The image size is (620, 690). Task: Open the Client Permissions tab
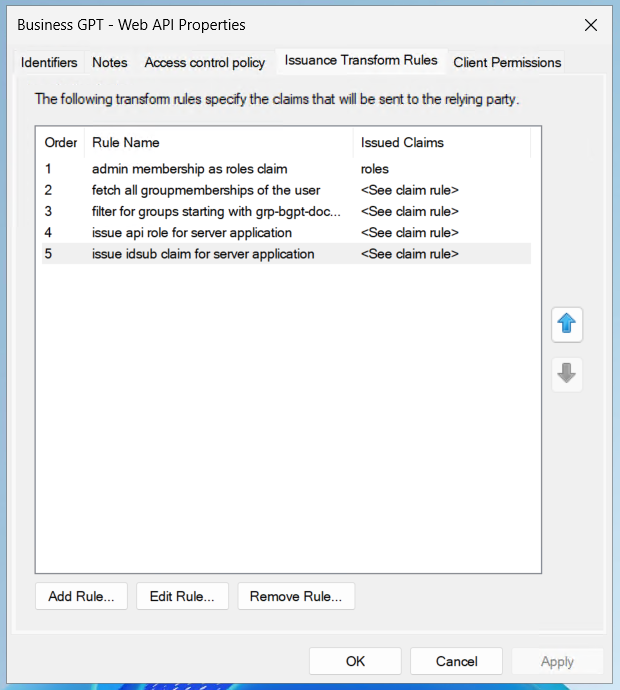[507, 62]
